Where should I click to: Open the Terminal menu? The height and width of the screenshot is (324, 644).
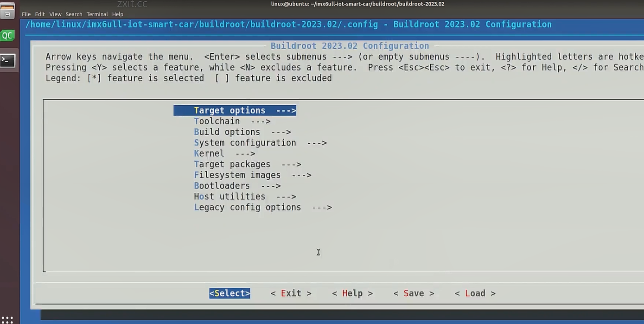pyautogui.click(x=97, y=14)
